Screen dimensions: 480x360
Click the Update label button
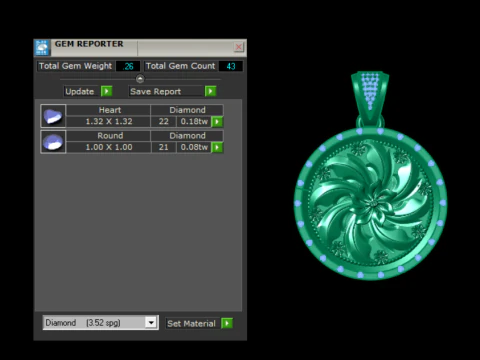[82, 91]
